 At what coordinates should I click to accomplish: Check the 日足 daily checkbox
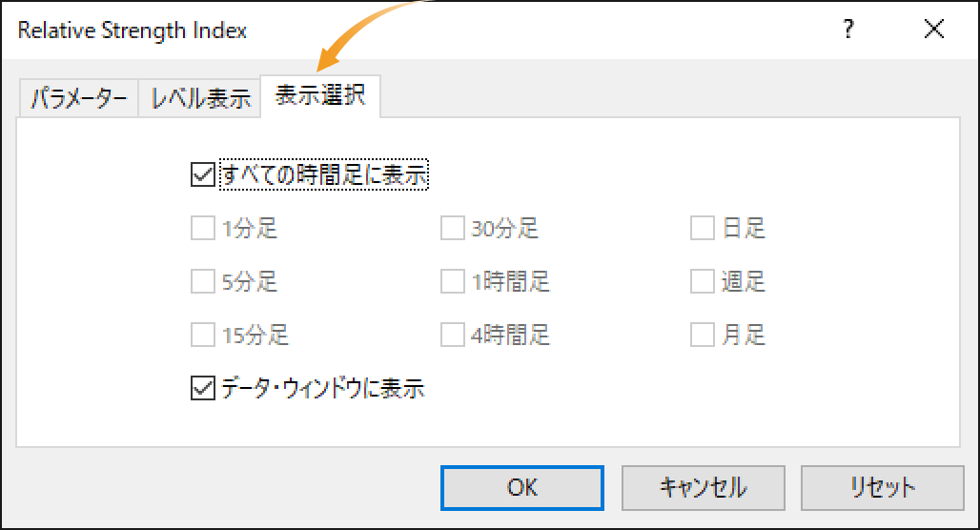tap(703, 228)
